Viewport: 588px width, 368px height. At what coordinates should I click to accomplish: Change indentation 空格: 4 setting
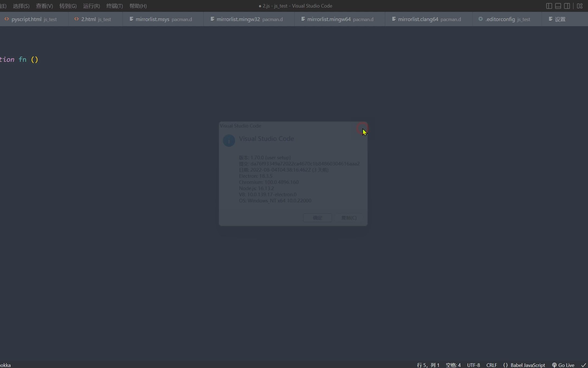tap(453, 365)
